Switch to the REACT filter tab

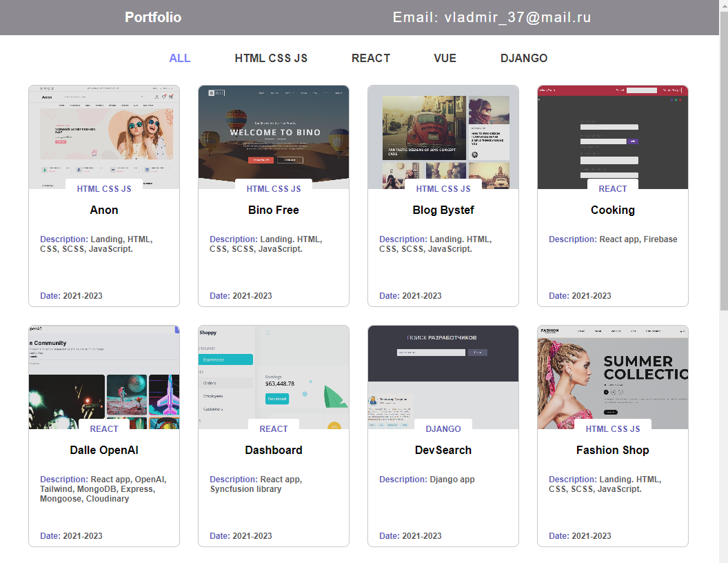[x=370, y=58]
